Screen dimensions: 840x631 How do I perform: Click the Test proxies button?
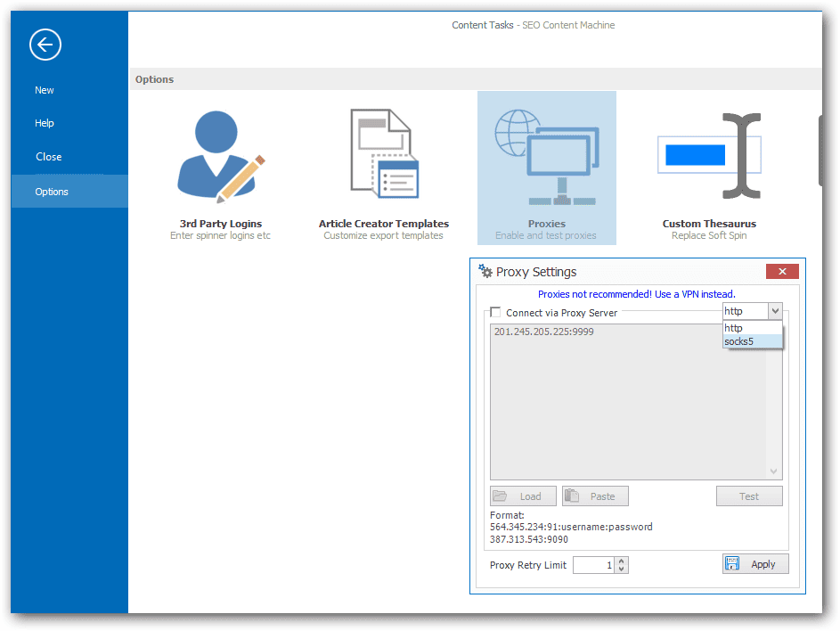[x=749, y=496]
